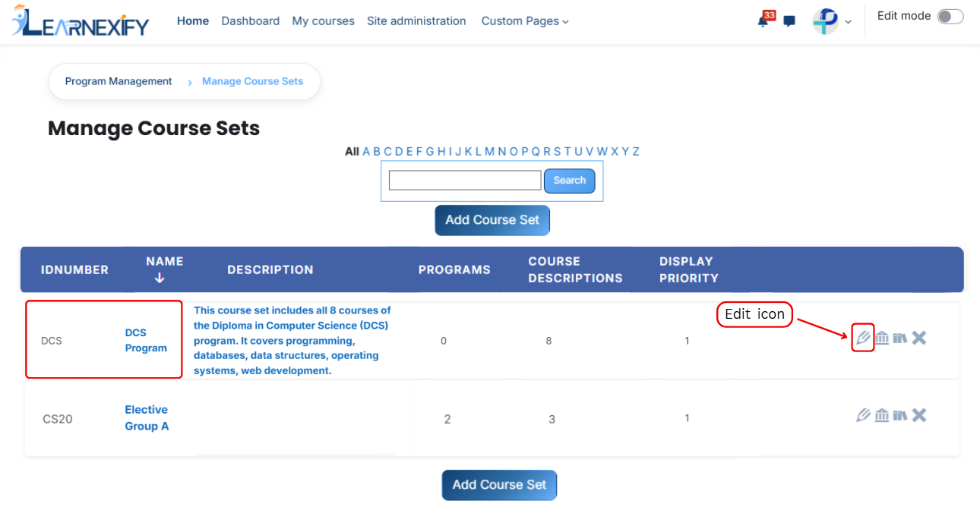
Task: Click the COURSE DESCRIPTIONS column header
Action: tap(576, 269)
